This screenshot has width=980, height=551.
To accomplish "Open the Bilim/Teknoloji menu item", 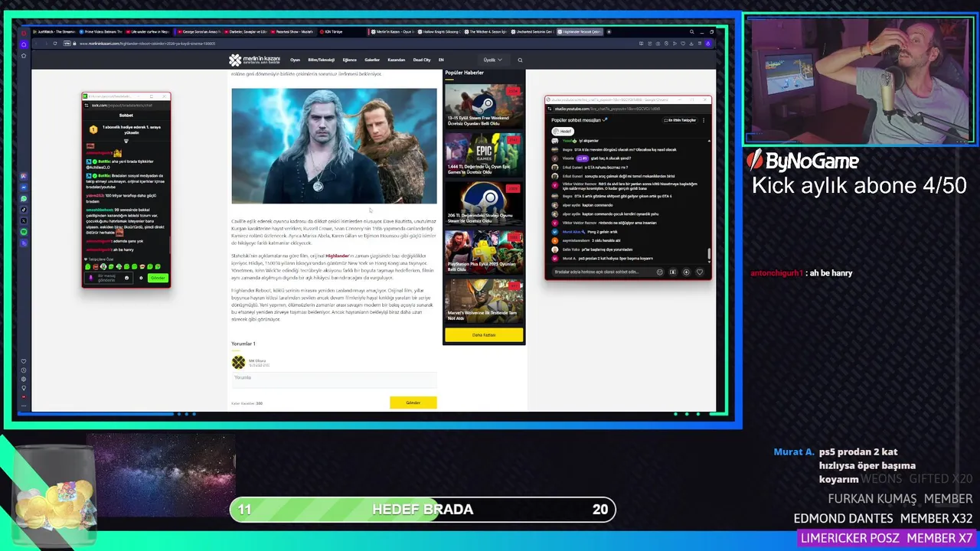I will click(x=321, y=60).
